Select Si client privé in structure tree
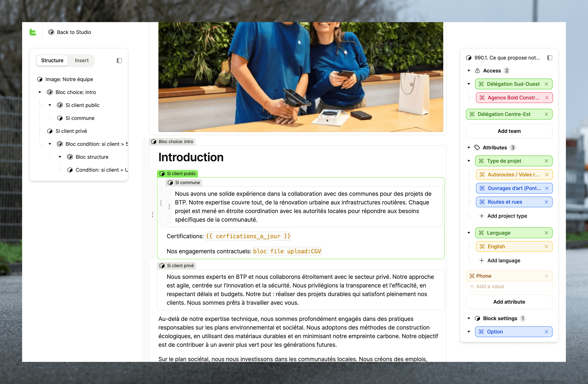The width and height of the screenshot is (588, 384). (x=71, y=131)
